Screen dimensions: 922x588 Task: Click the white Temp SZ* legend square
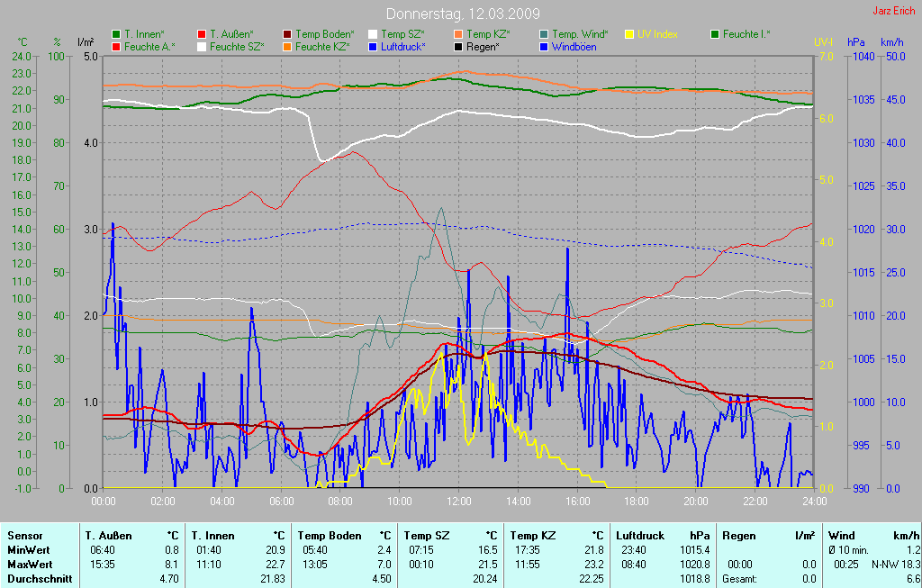373,35
